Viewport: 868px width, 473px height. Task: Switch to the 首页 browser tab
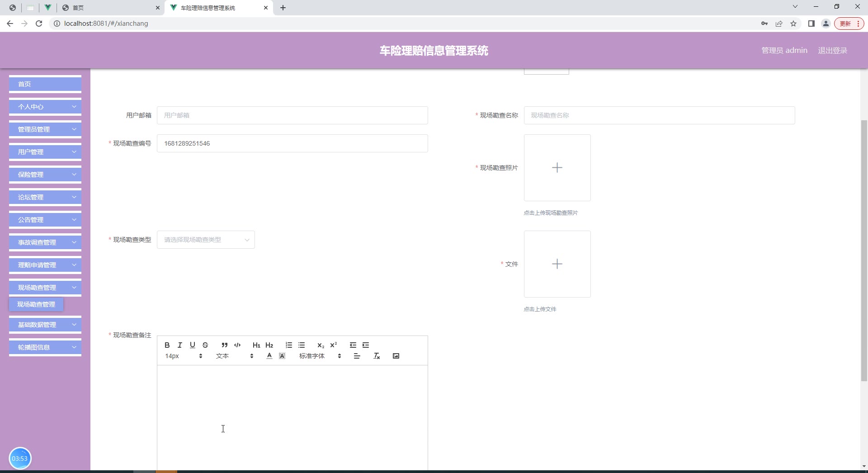point(111,8)
